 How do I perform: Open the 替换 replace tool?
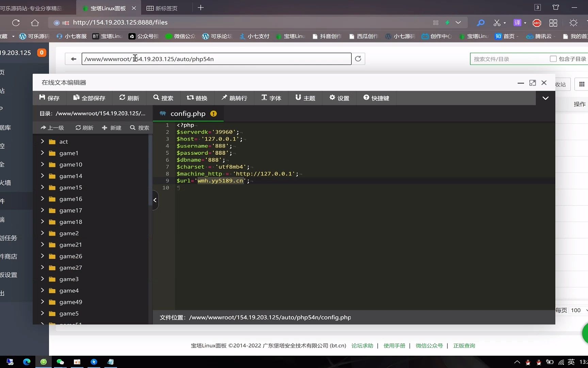click(197, 98)
